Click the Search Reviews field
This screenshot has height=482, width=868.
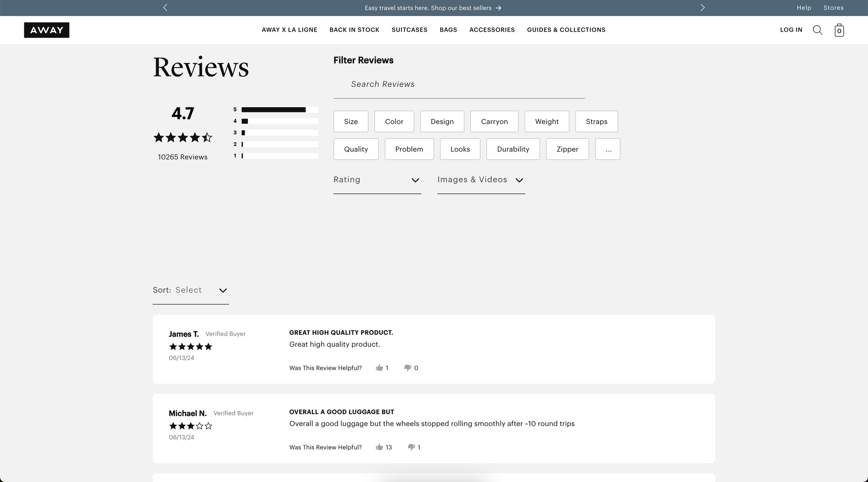[458, 84]
